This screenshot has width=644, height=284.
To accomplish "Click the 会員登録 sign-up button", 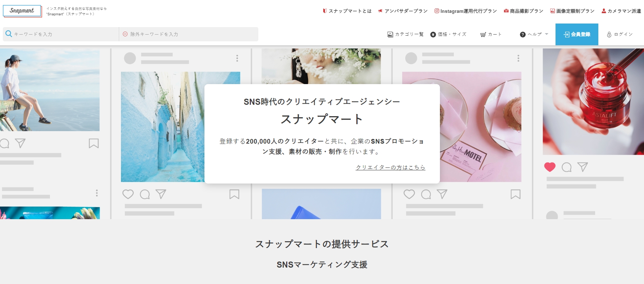I will coord(577,34).
